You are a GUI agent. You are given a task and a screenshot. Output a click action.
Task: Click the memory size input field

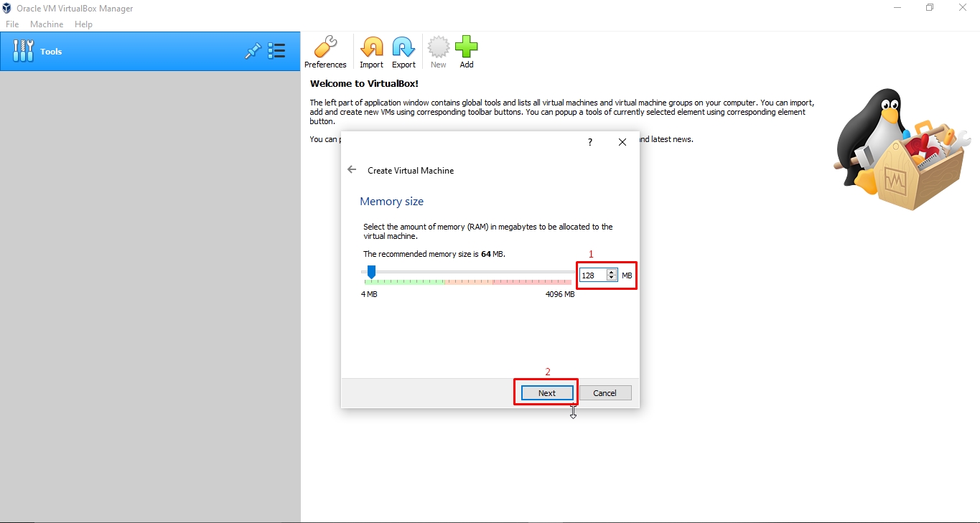(593, 275)
